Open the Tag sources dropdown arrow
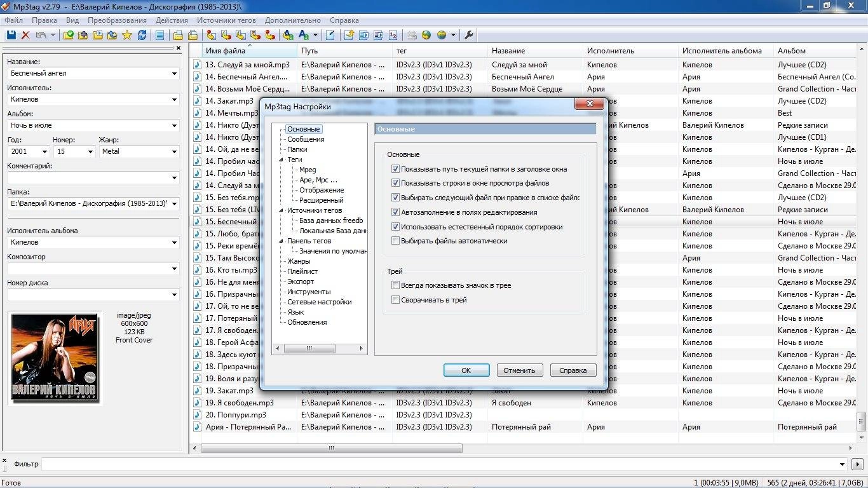The image size is (868, 488). coord(454,35)
